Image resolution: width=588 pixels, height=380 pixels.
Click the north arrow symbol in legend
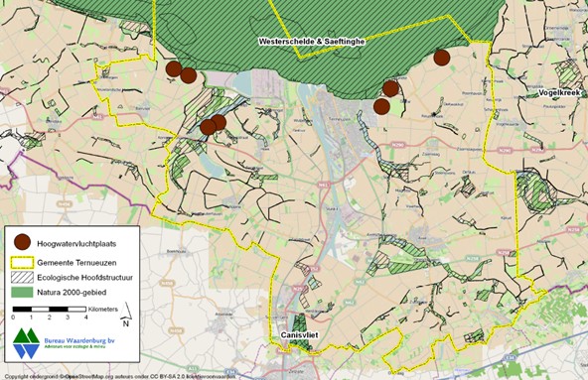(127, 315)
